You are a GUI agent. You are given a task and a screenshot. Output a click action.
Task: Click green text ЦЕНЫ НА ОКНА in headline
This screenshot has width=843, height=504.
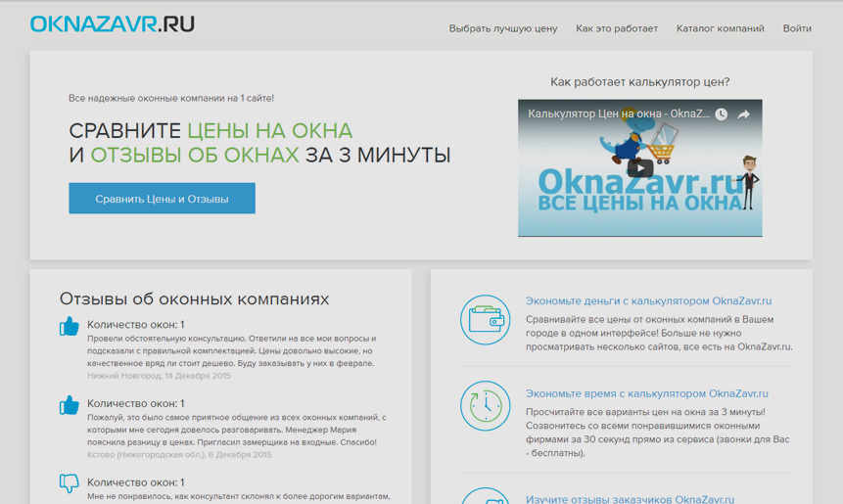[x=270, y=130]
